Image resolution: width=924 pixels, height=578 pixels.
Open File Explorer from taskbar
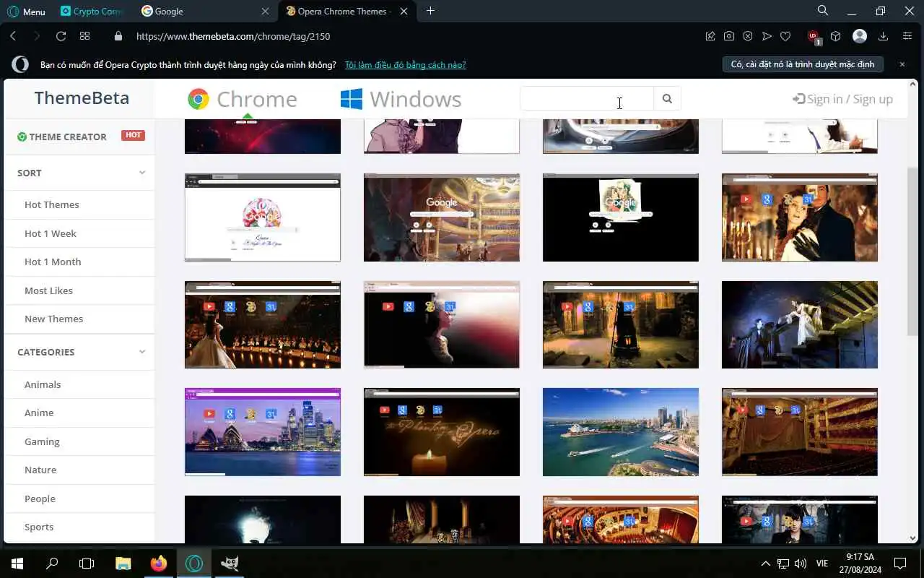123,563
